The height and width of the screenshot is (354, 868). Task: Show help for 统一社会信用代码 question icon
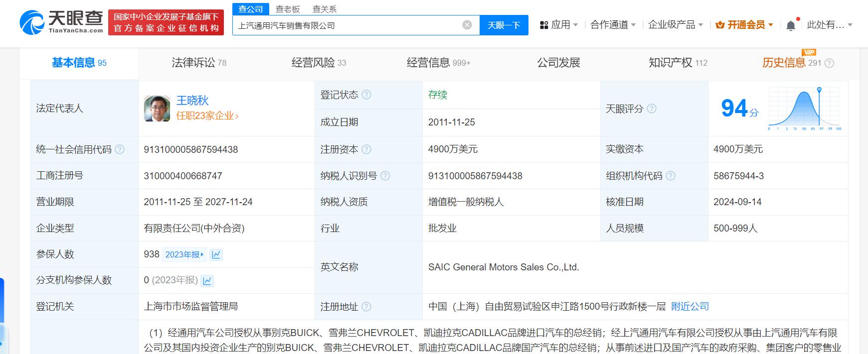(120, 149)
